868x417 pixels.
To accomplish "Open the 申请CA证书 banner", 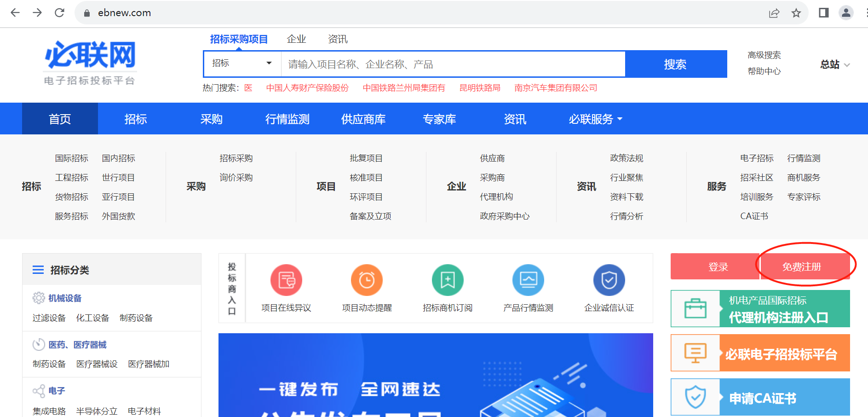I will (760, 397).
